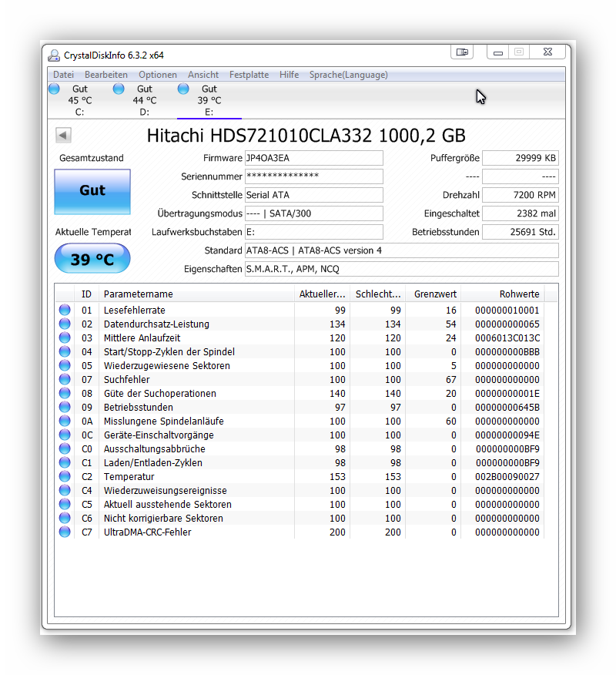The image size is (616, 675).
Task: Click the Standard field ATA8-ACS
Action: pos(402,250)
